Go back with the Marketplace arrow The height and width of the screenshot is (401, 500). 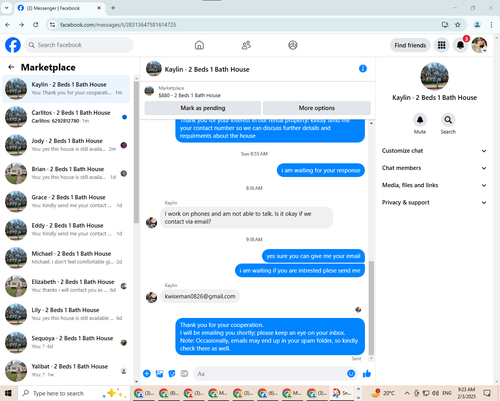[x=11, y=67]
